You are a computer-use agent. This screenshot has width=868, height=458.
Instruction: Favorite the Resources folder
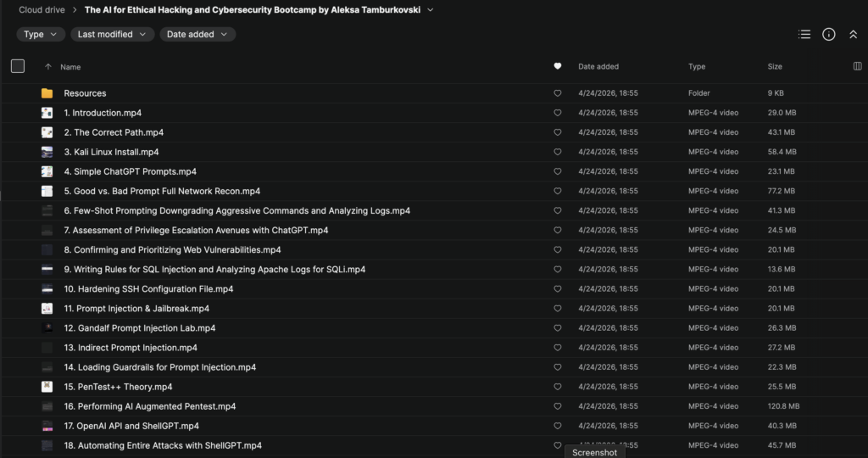(x=558, y=93)
